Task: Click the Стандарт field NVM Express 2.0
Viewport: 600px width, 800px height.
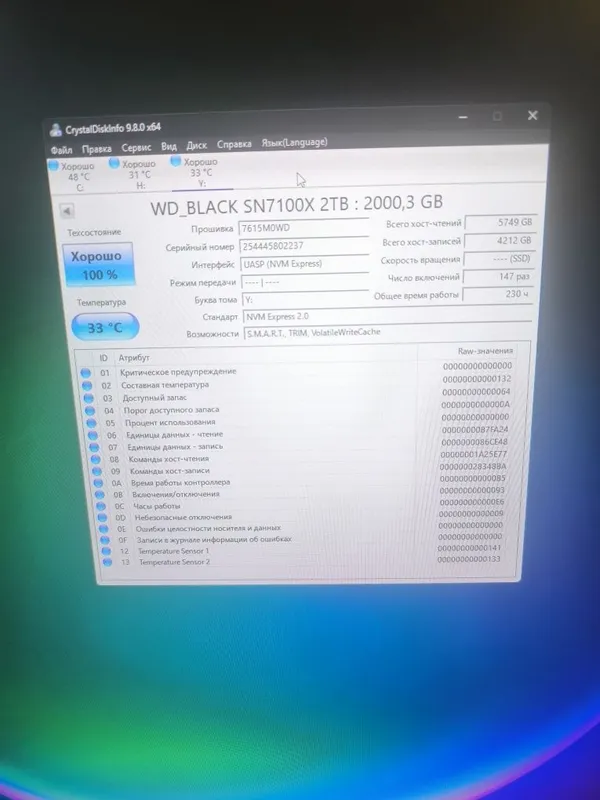Action: (x=387, y=315)
